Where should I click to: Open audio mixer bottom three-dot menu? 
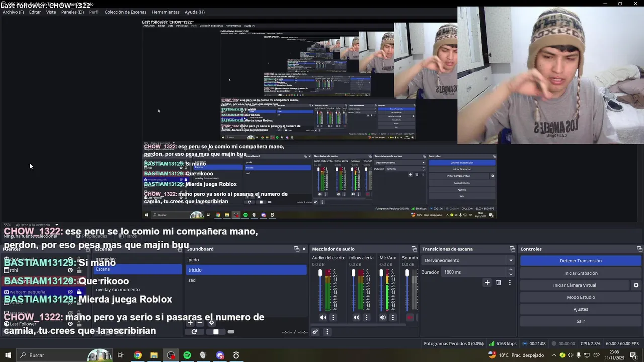[327, 332]
